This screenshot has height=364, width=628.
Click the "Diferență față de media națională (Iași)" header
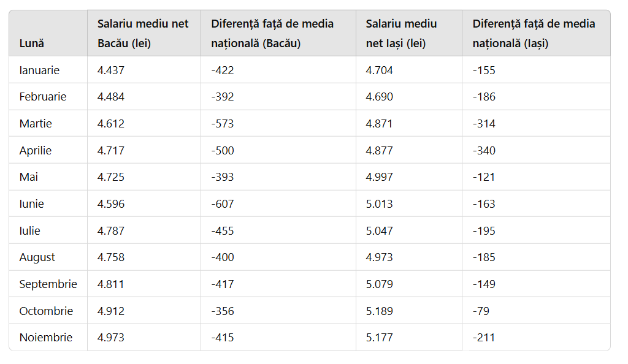pyautogui.click(x=534, y=34)
